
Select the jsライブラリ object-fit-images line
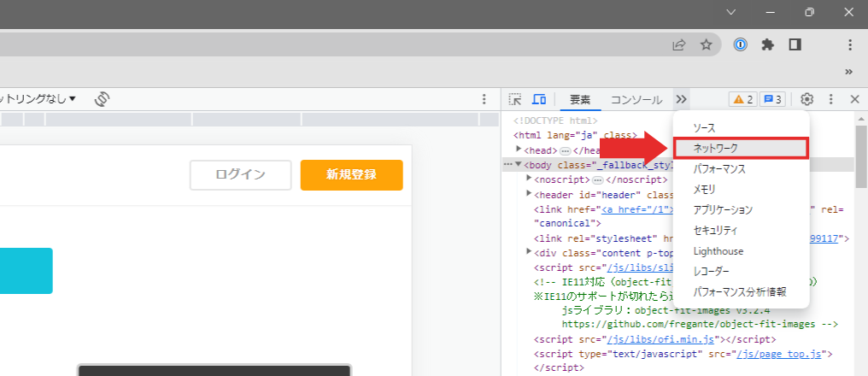666,310
